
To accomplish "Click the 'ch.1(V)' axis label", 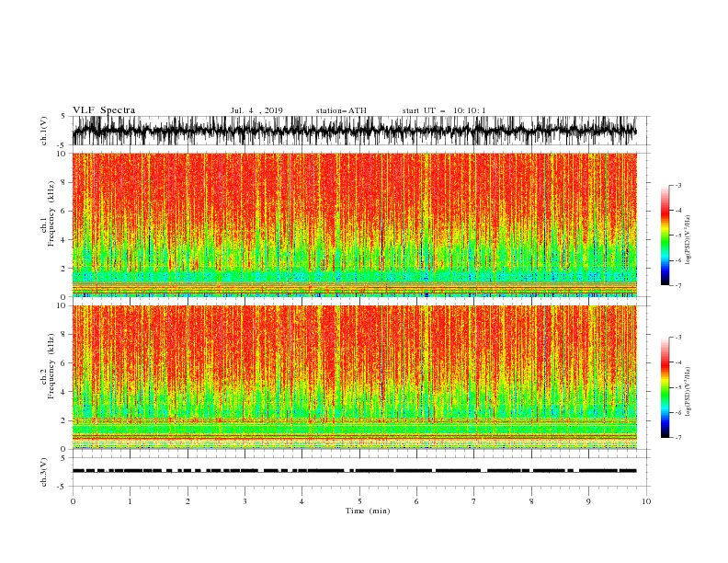I will (44, 131).
